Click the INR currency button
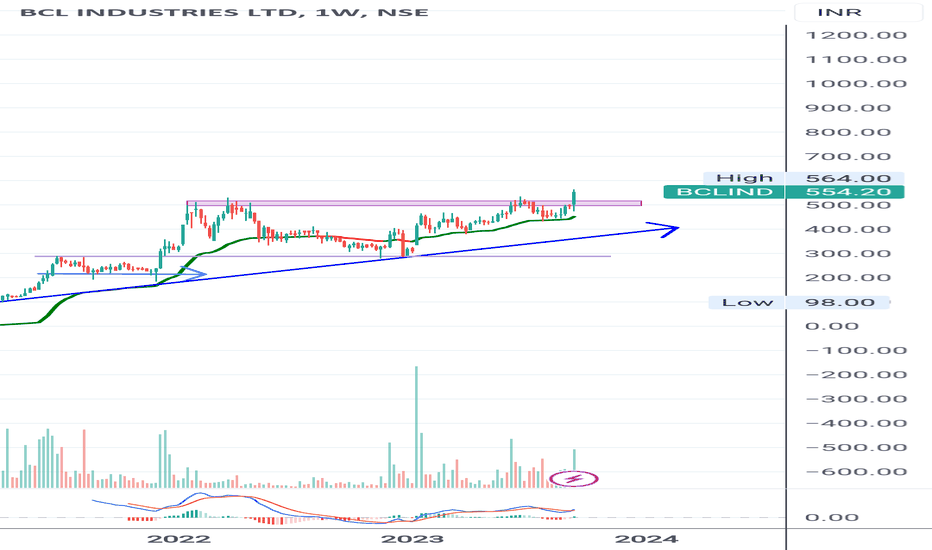The width and height of the screenshot is (932, 550). coord(858,12)
